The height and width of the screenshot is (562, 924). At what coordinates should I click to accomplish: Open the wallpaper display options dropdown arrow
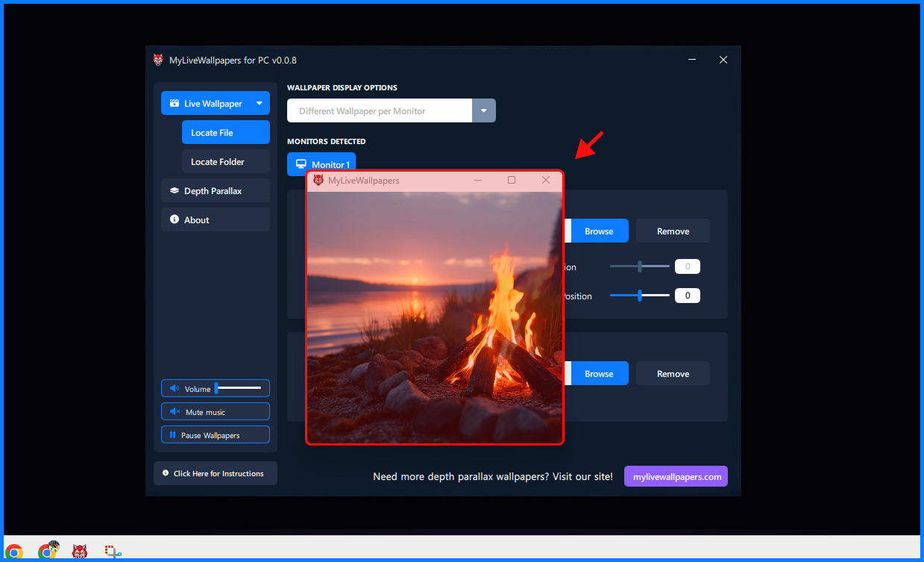pyautogui.click(x=483, y=111)
